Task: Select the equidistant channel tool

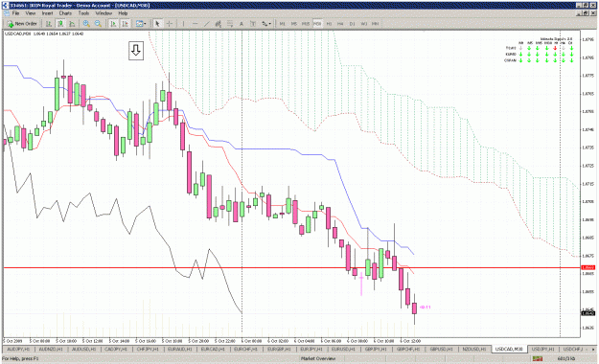Action: coord(219,24)
